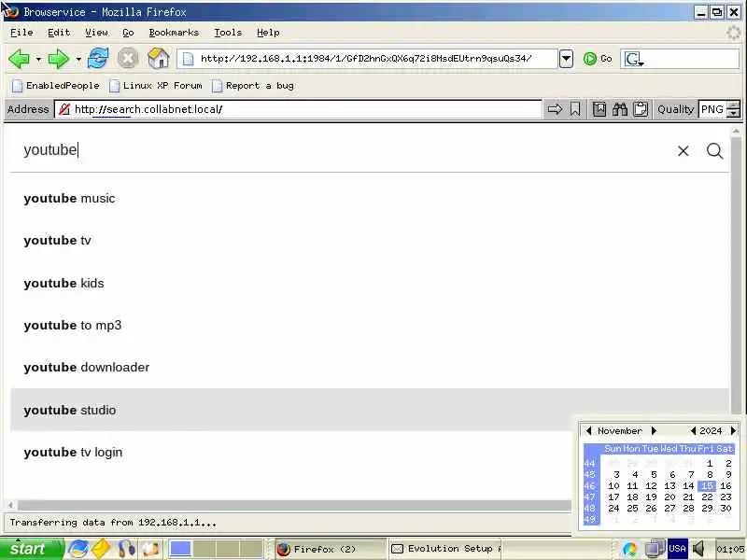Open the Edit menu

click(59, 33)
